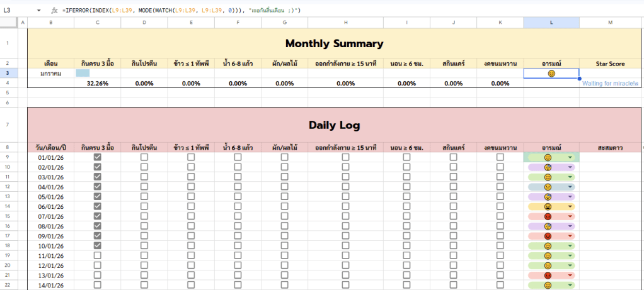Click the smiley emoji in Monthly Summary mood cell
This screenshot has width=644, height=290.
pos(551,74)
